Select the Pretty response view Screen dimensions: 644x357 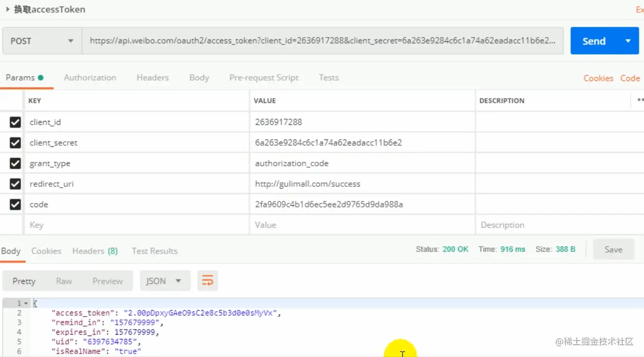click(x=24, y=281)
